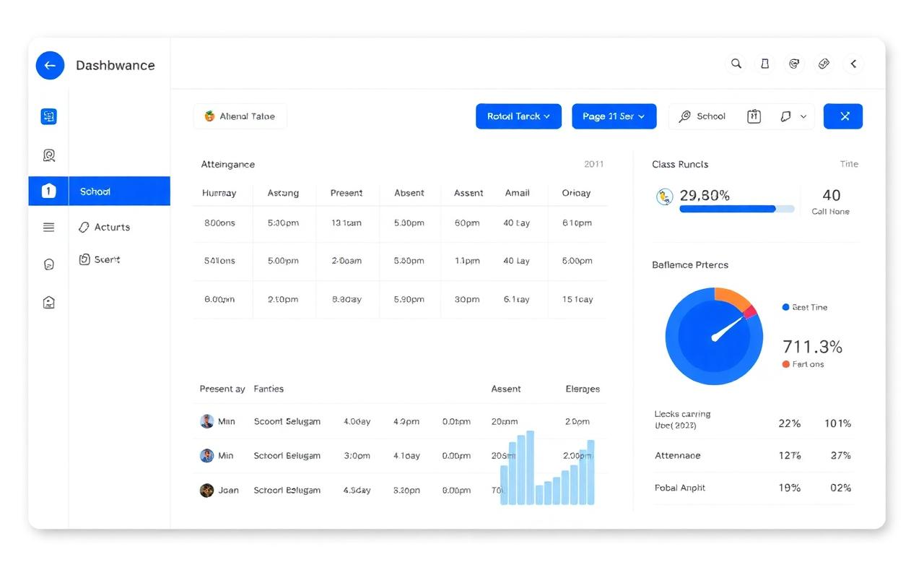Click the tag icon in top bar

[824, 64]
